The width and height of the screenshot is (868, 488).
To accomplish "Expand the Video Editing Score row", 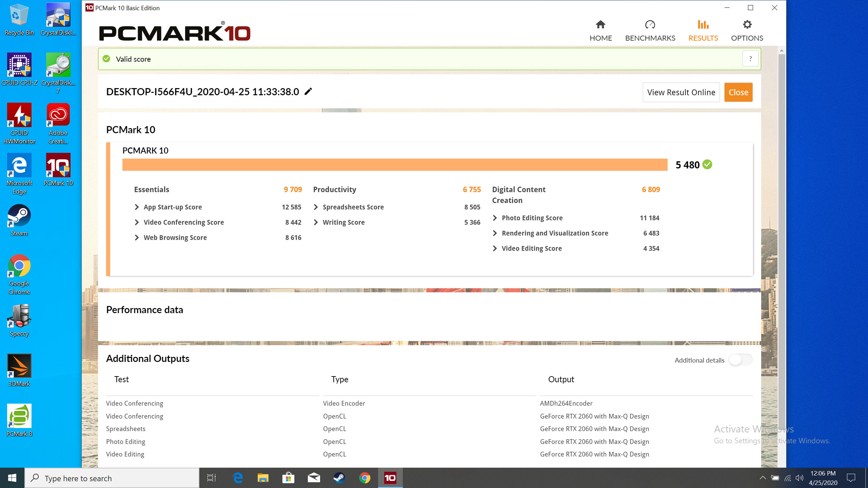I will (x=495, y=248).
